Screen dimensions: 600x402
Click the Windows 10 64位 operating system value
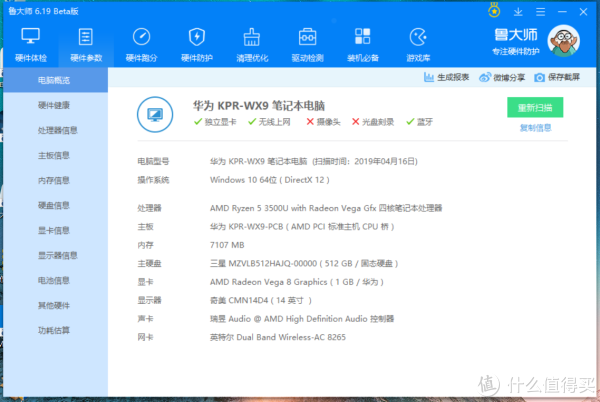tap(269, 180)
